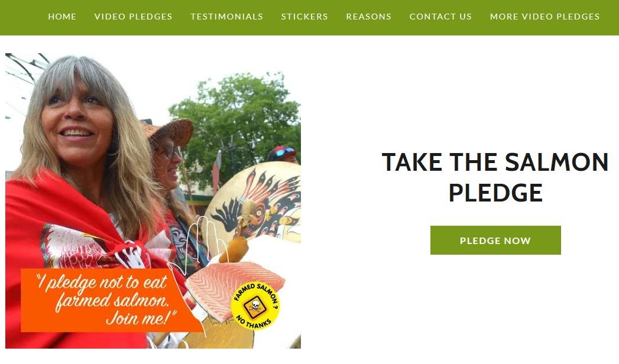Click the Take the Salmon Pledge heading
619x364 pixels.
point(495,177)
